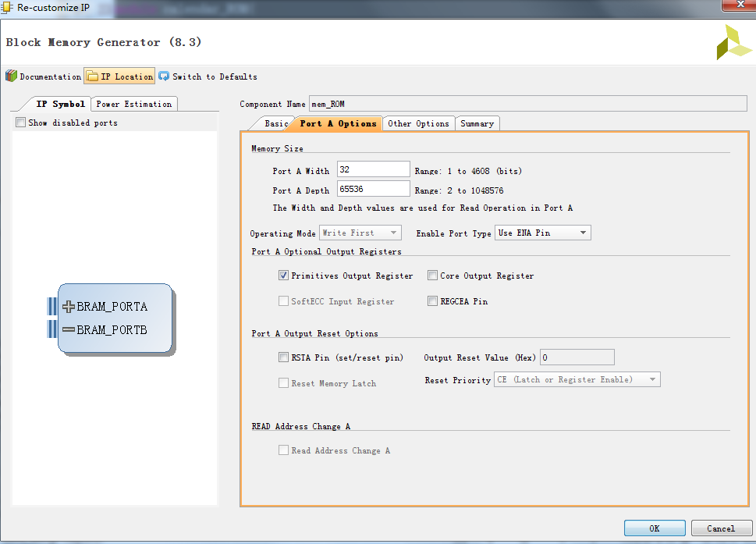Click 'READ Address Change A' heading

tap(301, 426)
